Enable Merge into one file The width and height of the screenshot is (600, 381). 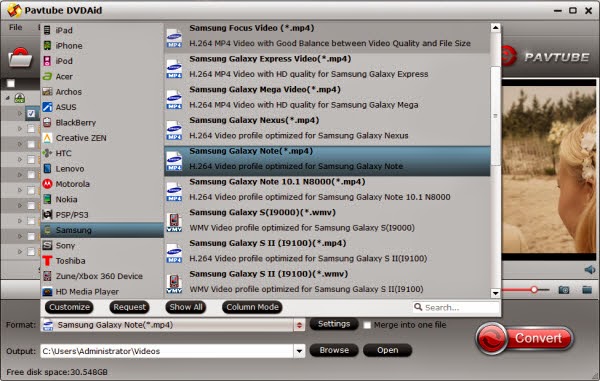(x=367, y=325)
